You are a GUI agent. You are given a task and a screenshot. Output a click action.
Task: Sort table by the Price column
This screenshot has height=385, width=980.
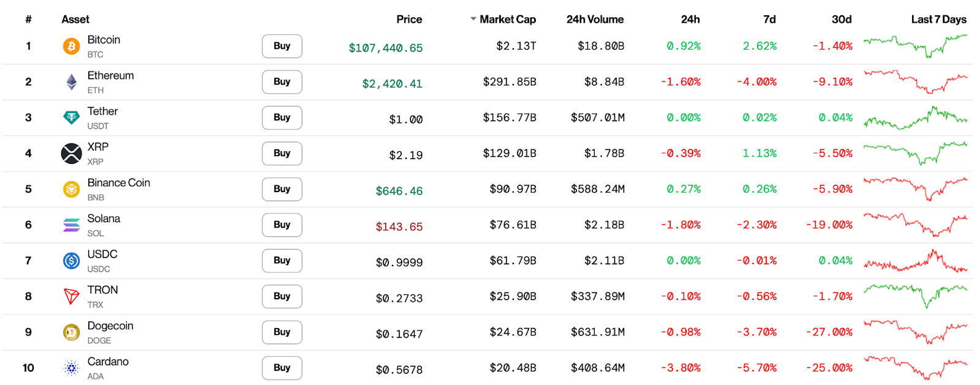click(x=409, y=19)
